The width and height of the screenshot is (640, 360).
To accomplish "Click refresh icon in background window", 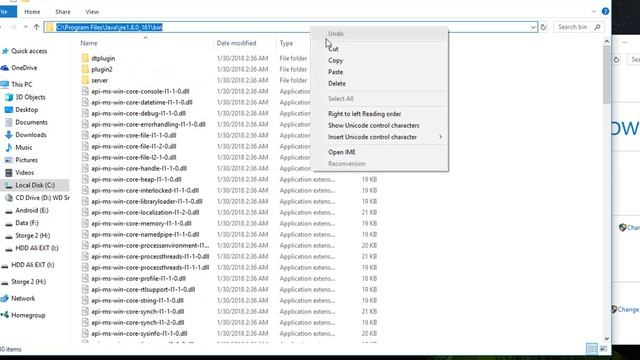I will [x=616, y=60].
